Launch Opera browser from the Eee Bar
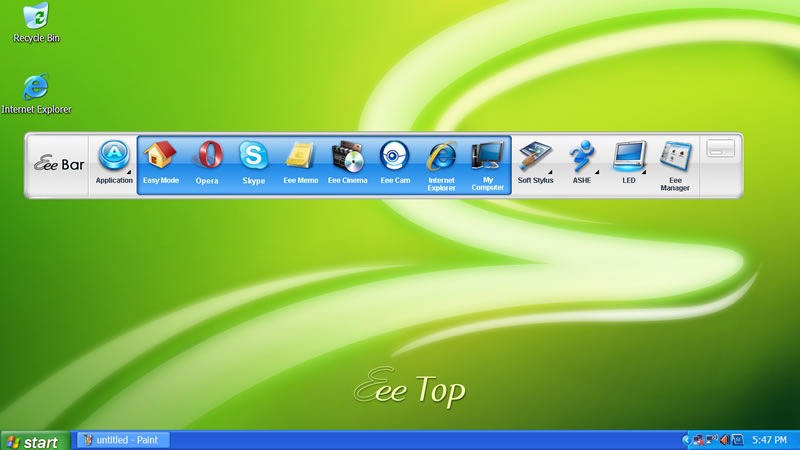The height and width of the screenshot is (450, 800). (207, 158)
